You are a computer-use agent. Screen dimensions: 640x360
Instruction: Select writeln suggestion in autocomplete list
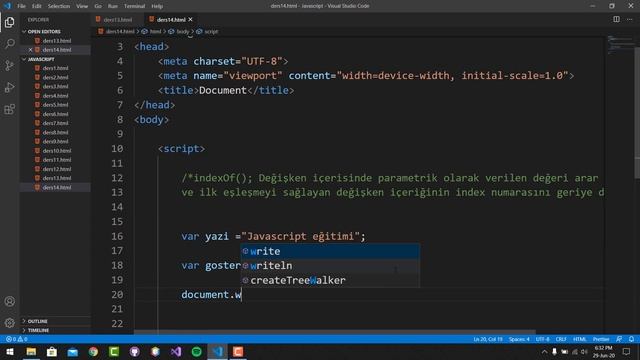click(x=330, y=266)
